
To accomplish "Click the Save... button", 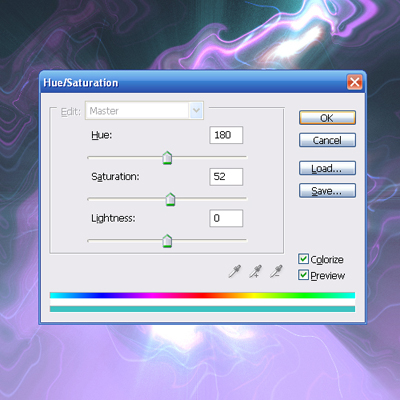I will [327, 191].
